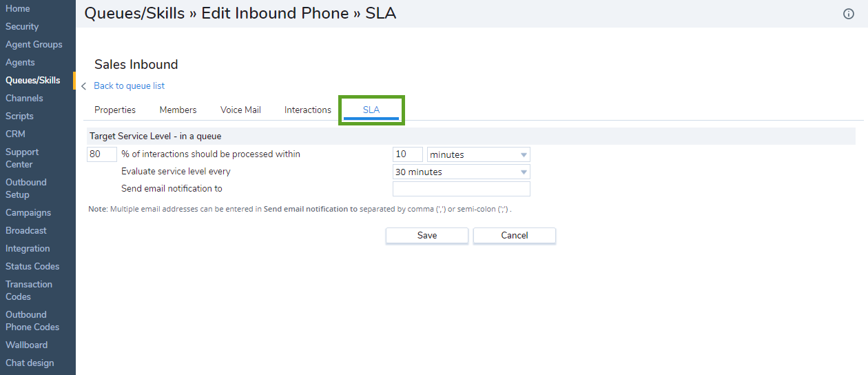The image size is (868, 375).
Task: Expand the 30 minutes evaluation interval dropdown
Action: coord(462,172)
